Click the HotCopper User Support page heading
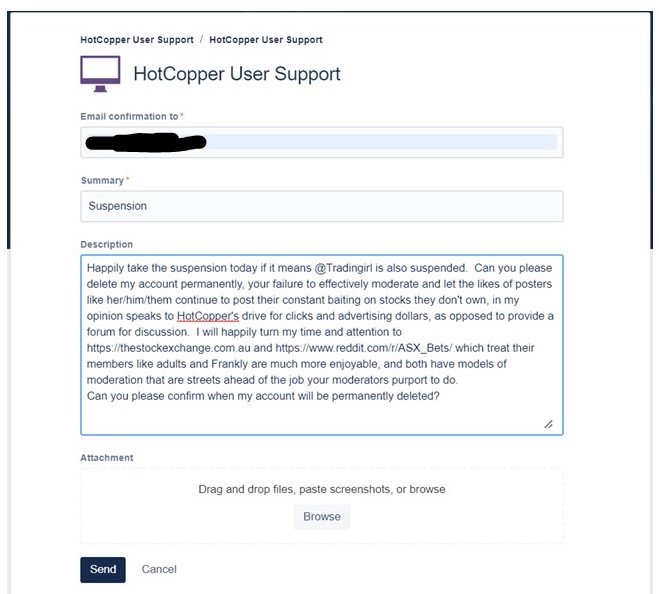 pos(237,74)
